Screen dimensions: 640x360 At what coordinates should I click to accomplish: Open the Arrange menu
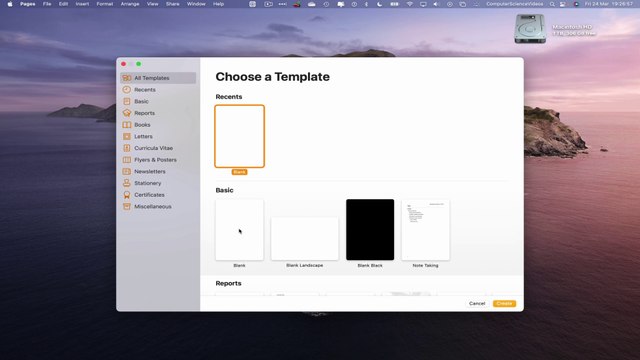130,4
